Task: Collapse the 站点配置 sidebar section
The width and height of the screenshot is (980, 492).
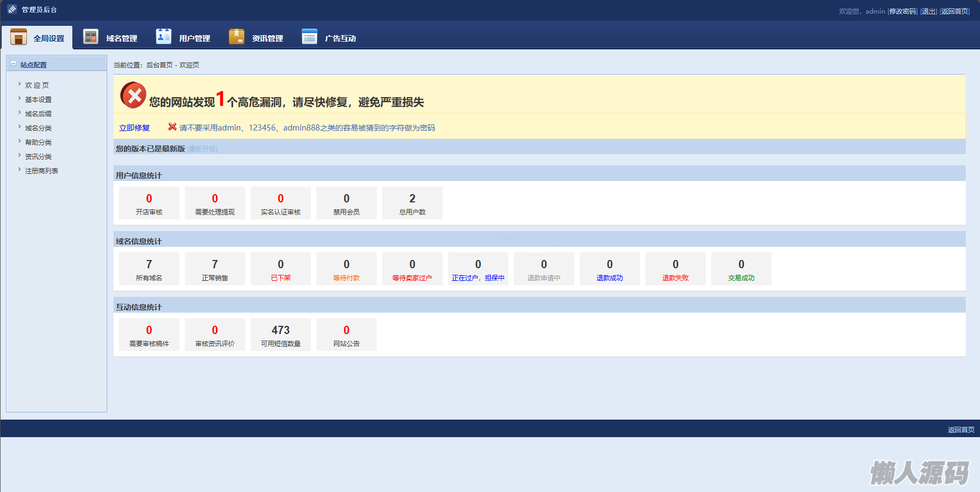Action: click(x=14, y=64)
